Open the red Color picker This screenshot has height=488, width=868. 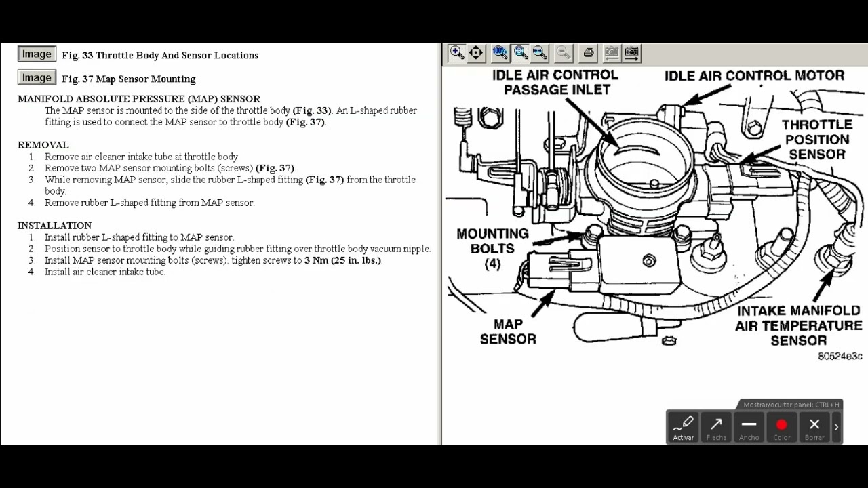(782, 428)
